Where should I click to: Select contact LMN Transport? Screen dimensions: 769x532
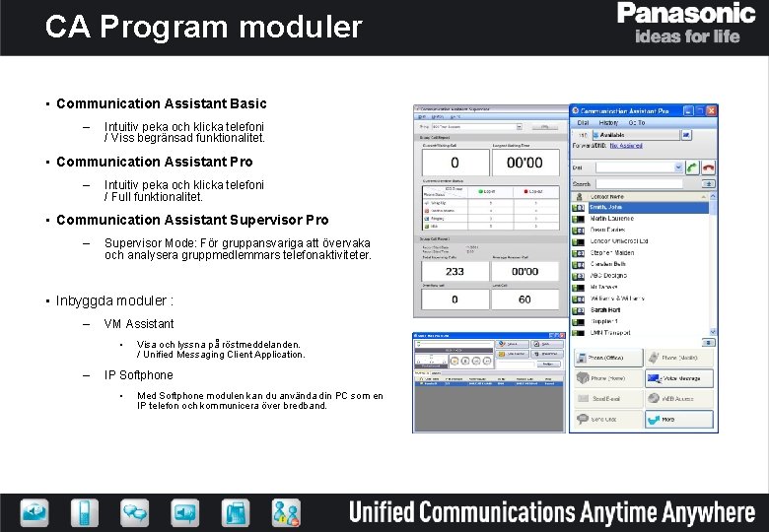click(x=610, y=333)
